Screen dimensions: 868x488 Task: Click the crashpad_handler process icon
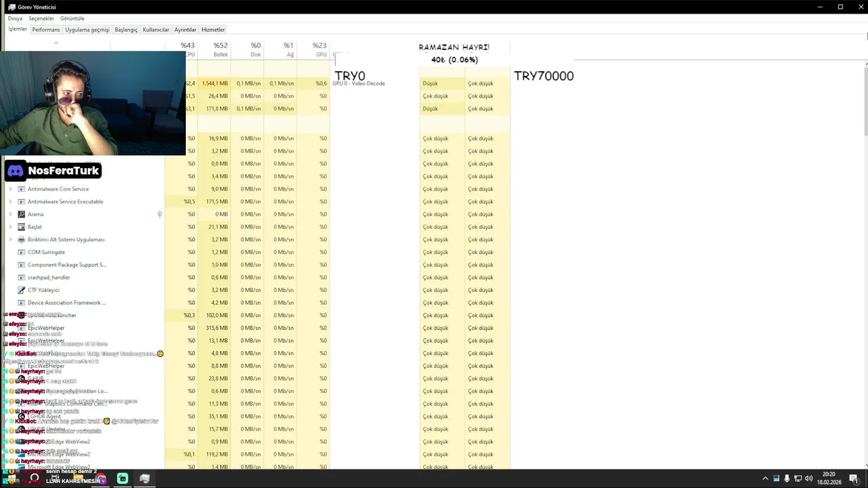[21, 278]
